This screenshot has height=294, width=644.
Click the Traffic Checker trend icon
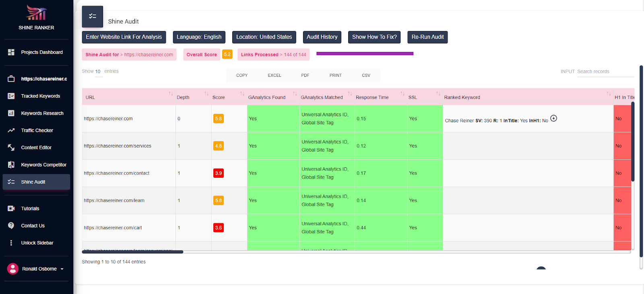point(11,130)
